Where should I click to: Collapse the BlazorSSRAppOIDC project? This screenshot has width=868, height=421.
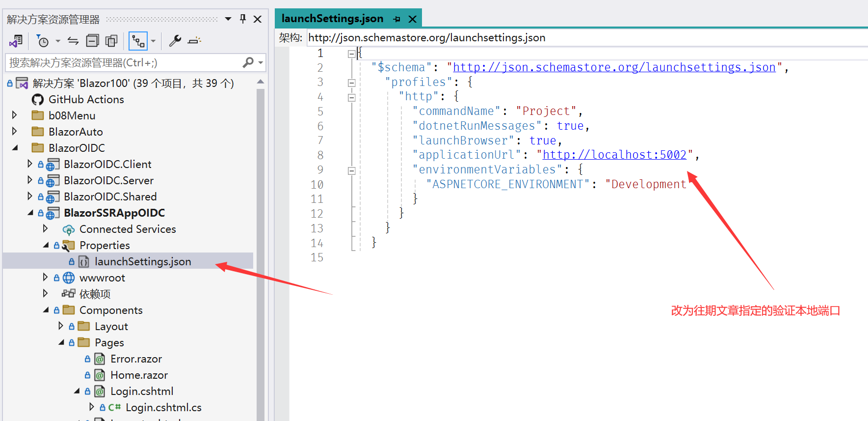coord(30,212)
